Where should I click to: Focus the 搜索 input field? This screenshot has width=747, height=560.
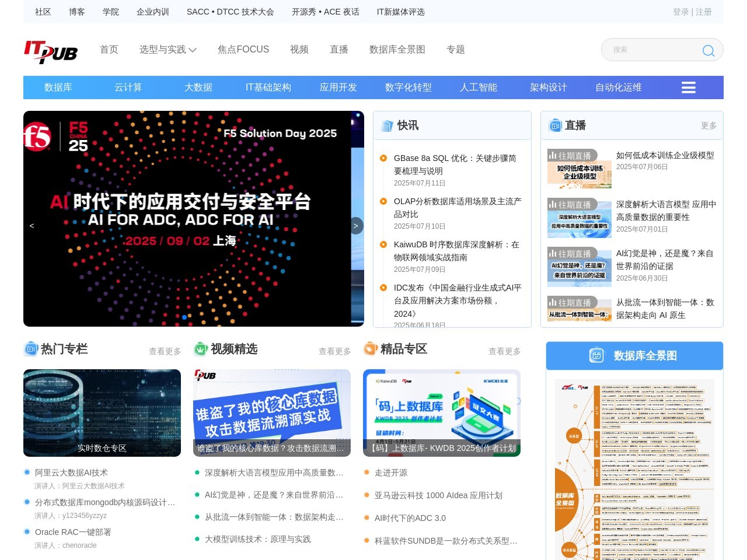(x=654, y=50)
